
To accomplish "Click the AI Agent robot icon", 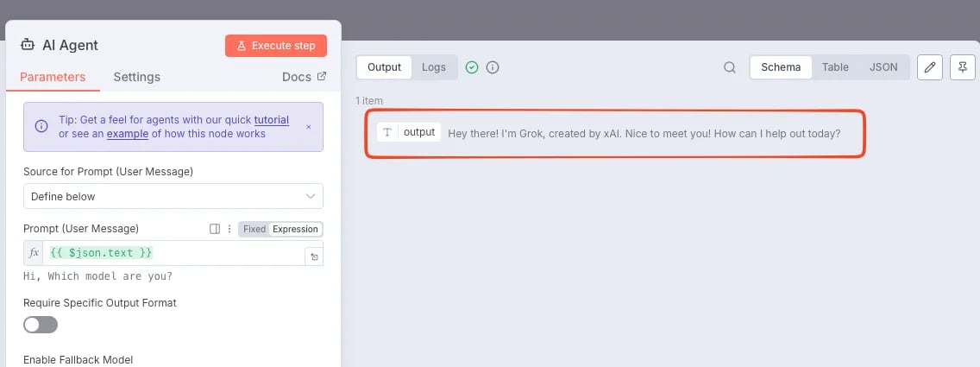I will (x=28, y=45).
